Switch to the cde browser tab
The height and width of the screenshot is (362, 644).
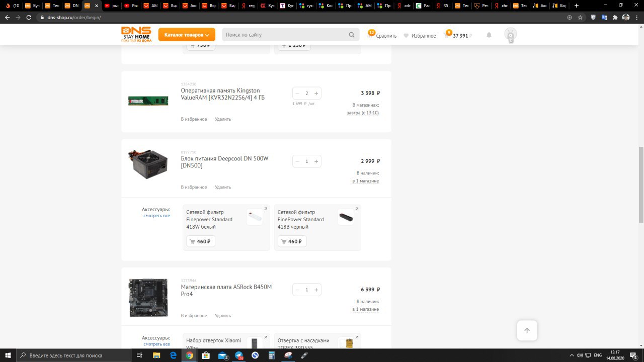click(404, 6)
